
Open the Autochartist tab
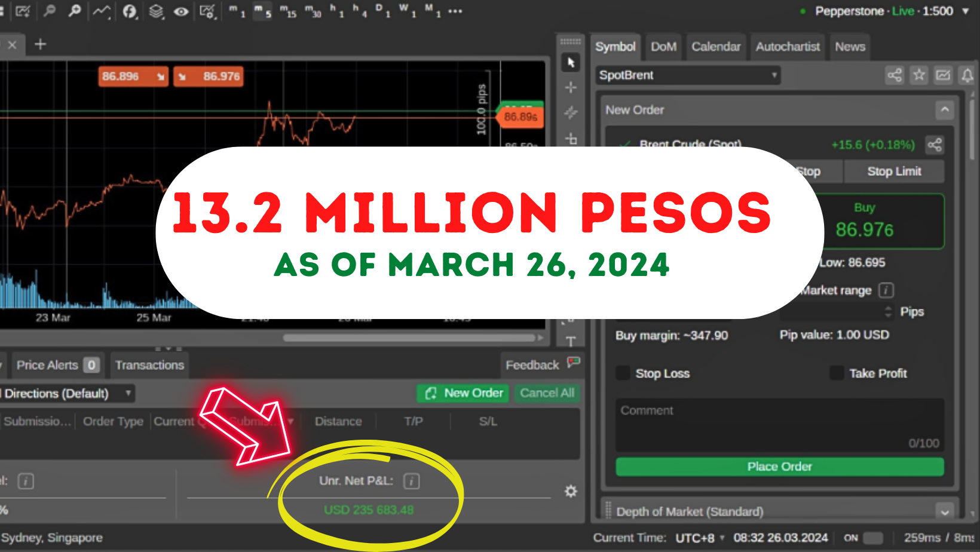(788, 47)
